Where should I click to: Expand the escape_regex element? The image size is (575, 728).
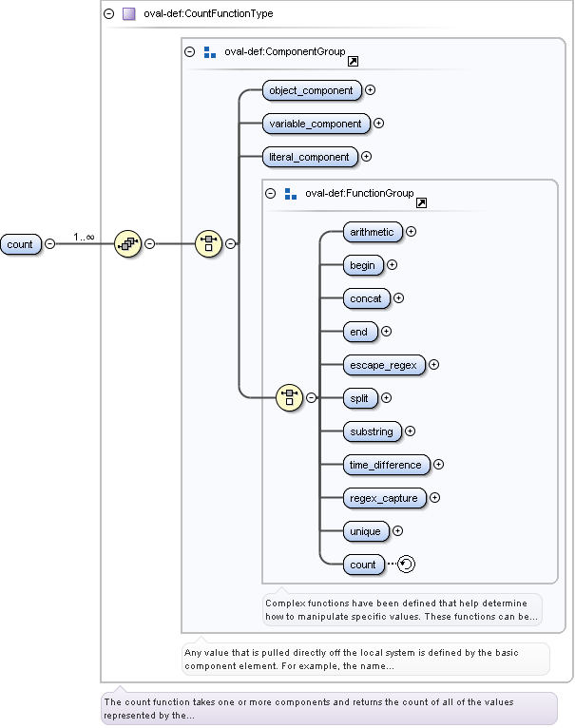tap(434, 364)
